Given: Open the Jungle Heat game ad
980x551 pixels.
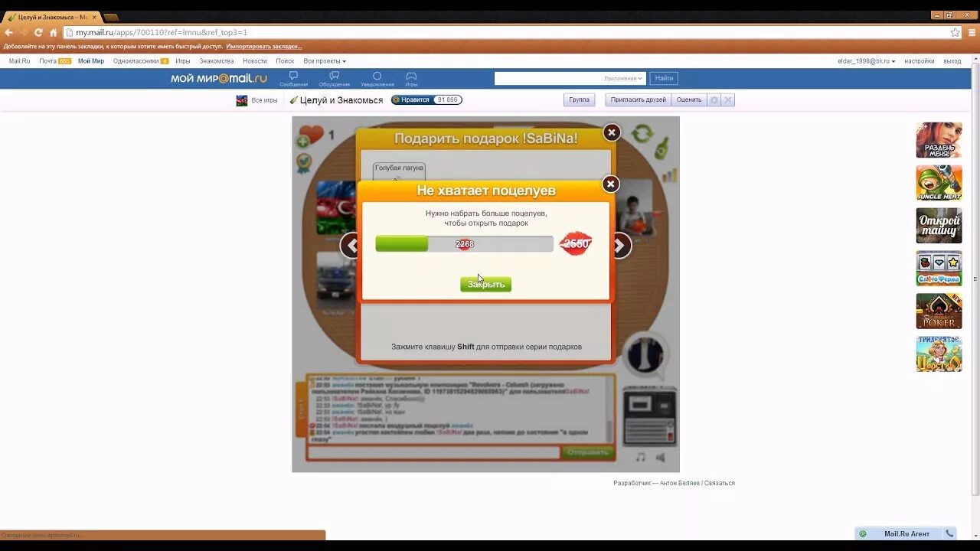Looking at the screenshot, I should coord(939,183).
